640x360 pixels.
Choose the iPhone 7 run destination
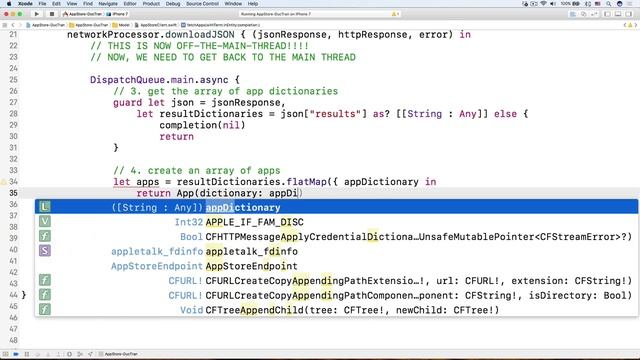tap(118, 14)
